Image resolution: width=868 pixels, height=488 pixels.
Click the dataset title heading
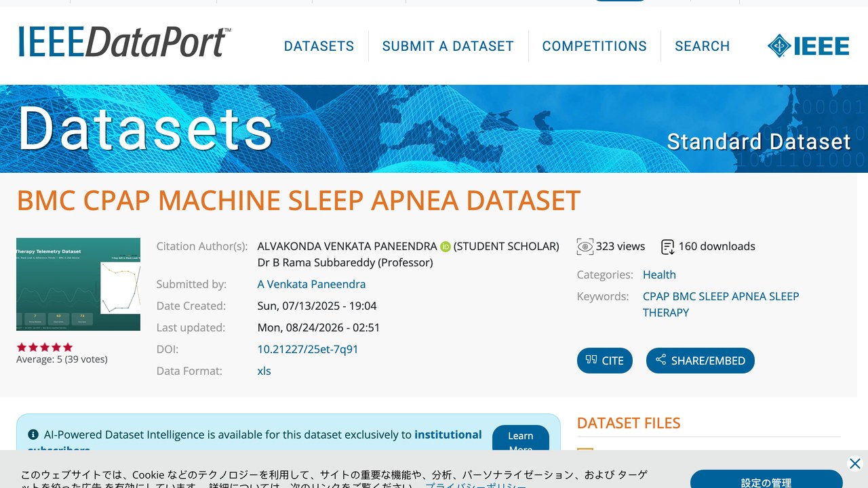(298, 201)
